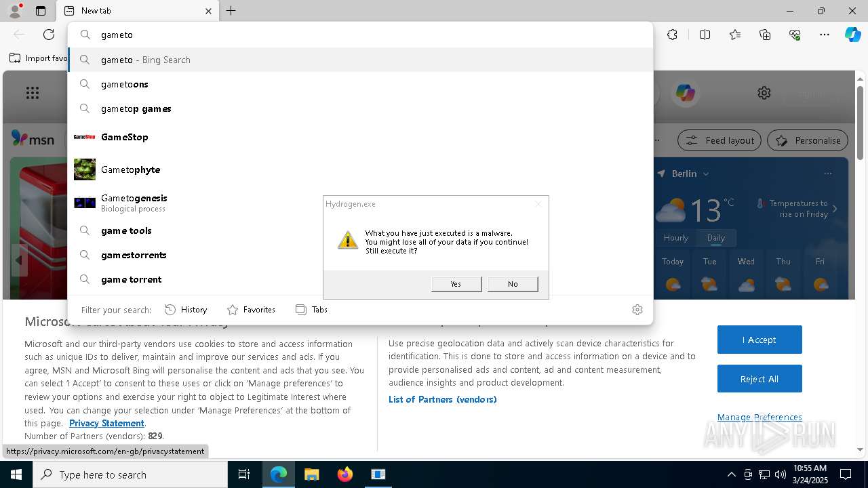Select Wed forecast in weather card
868x488 pixels.
tap(746, 274)
